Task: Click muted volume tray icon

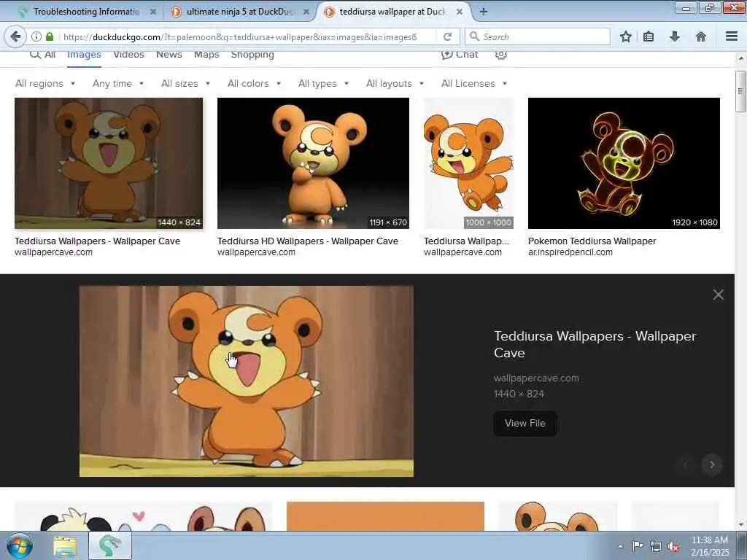Action: point(673,547)
